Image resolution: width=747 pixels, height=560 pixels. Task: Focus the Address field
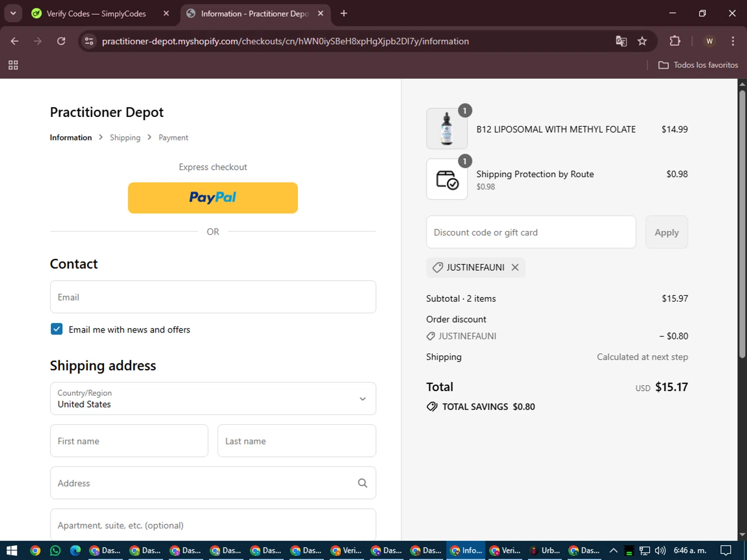point(213,483)
